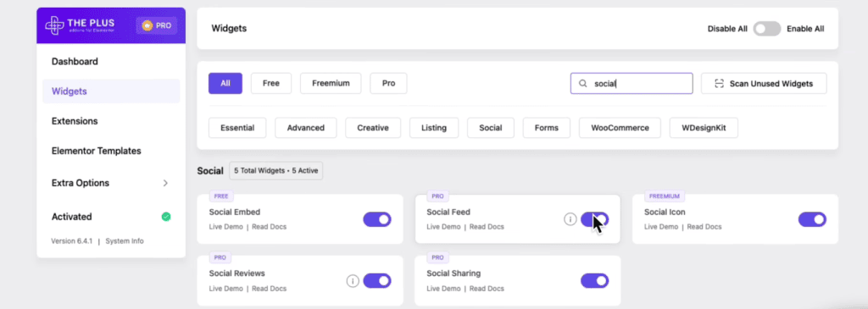Toggle the Social Sharing widget switch
This screenshot has width=868, height=309.
pos(594,281)
